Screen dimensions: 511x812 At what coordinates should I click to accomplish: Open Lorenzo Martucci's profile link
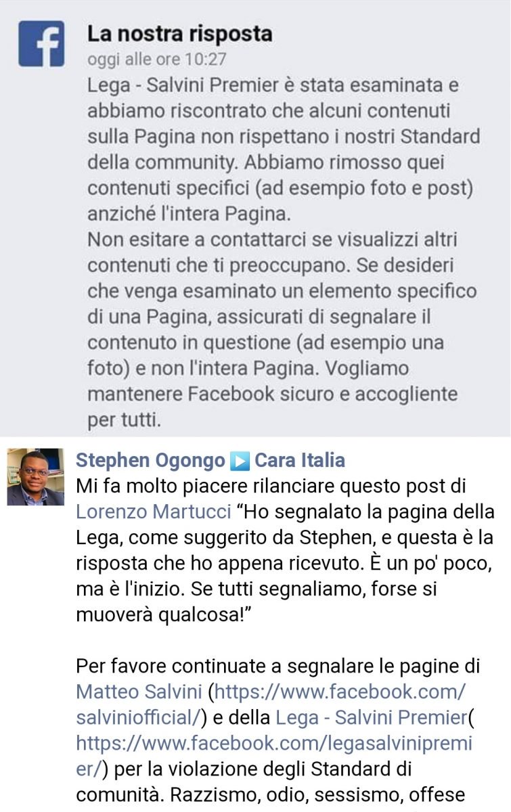153,512
